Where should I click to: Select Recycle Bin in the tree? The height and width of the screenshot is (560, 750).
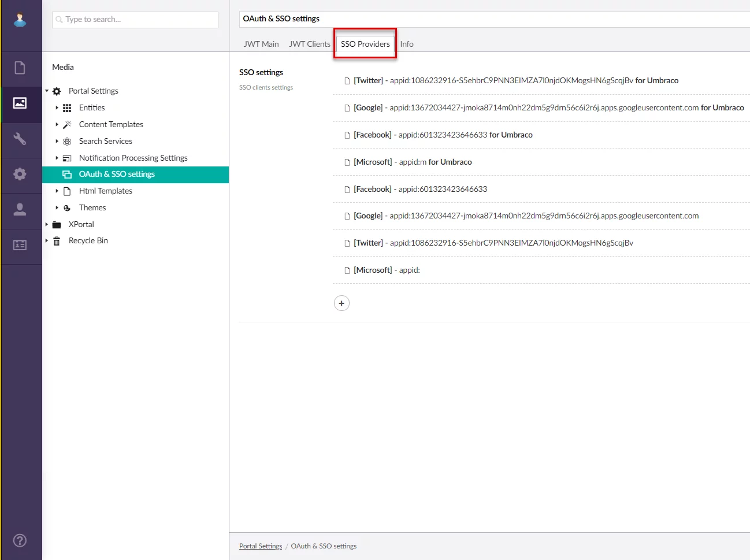click(x=88, y=241)
